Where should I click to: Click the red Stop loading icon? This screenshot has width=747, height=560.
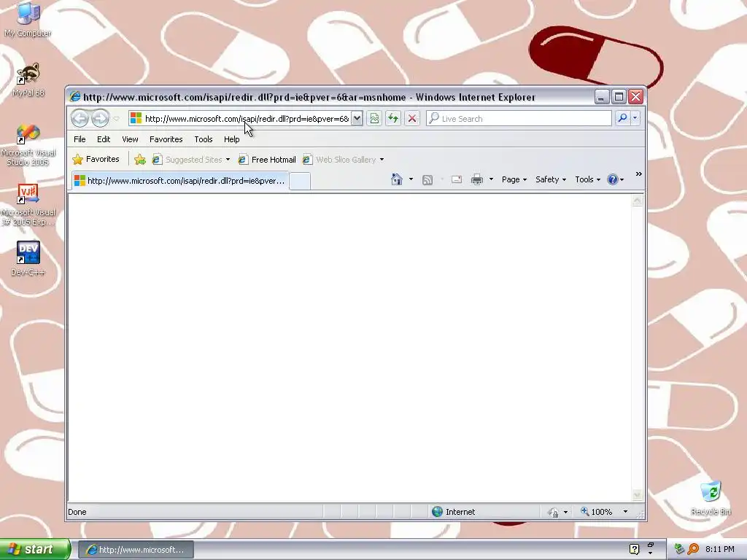coord(412,119)
